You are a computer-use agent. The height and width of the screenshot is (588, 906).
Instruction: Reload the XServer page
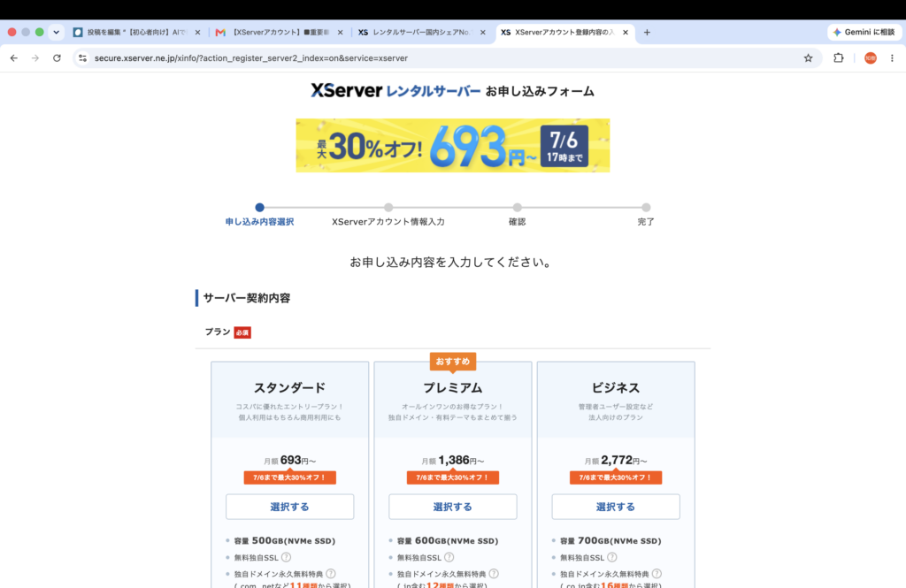tap(57, 58)
